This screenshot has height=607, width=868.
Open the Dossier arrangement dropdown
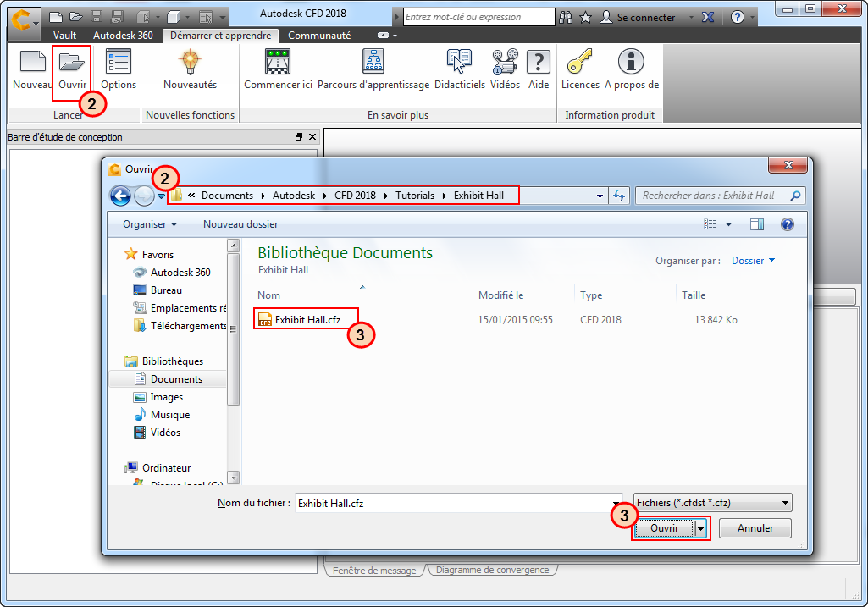(x=753, y=261)
